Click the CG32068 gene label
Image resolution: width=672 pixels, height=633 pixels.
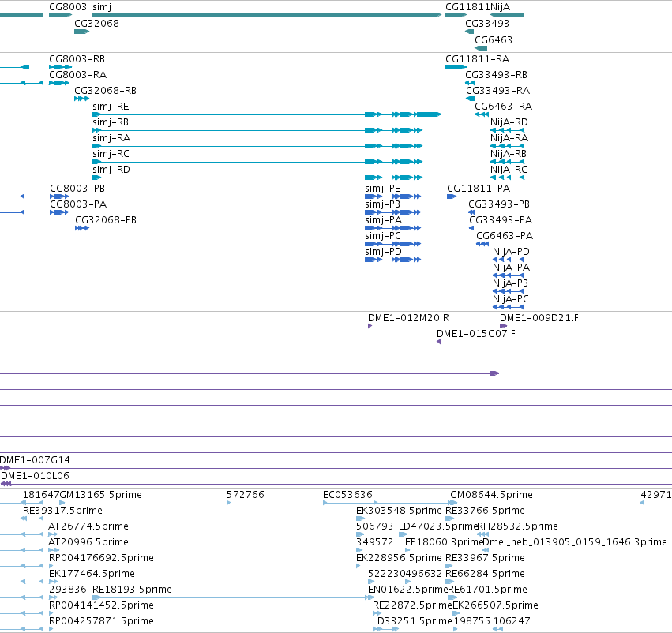coord(96,23)
